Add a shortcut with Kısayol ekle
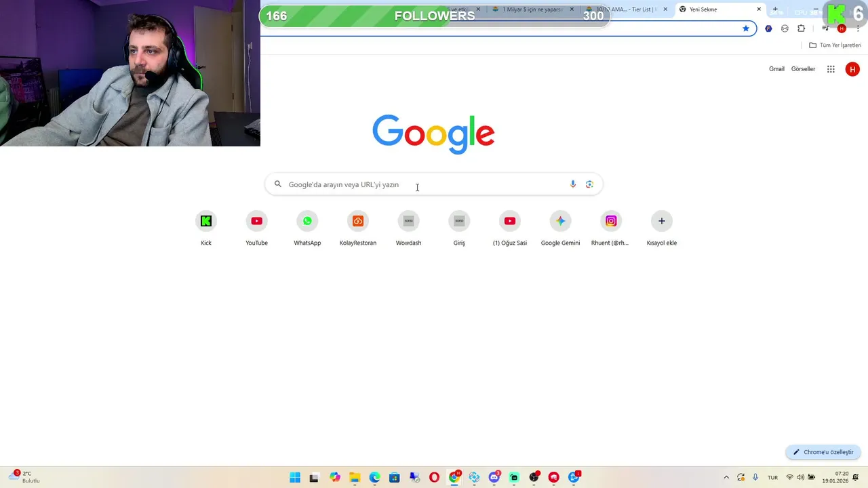 point(662,221)
